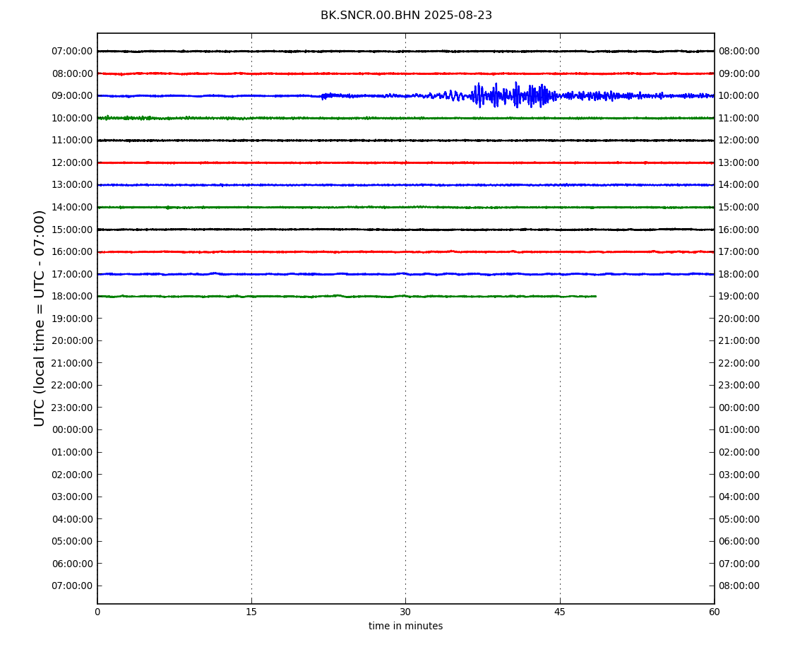
Task: Click left axis label 19:00:00
Action: pos(73,319)
